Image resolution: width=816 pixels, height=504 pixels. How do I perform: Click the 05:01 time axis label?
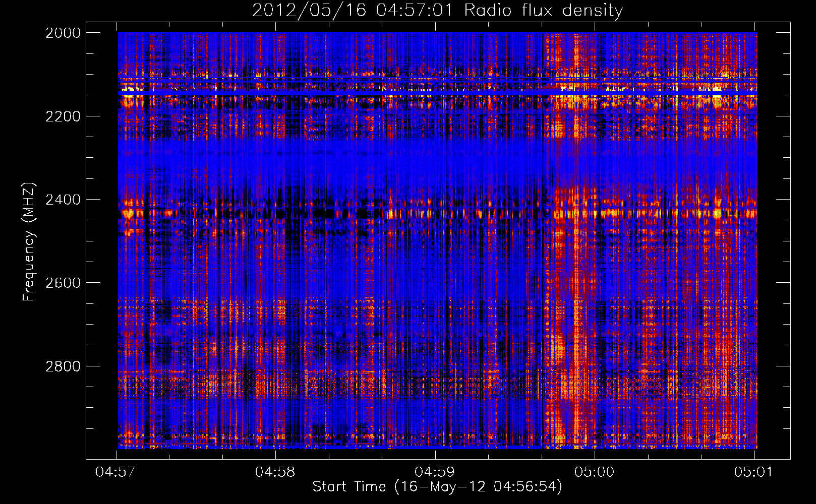click(x=753, y=472)
